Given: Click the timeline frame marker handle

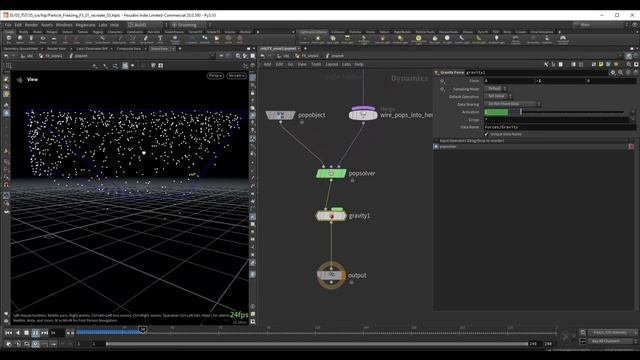Looking at the screenshot, I should tap(142, 329).
